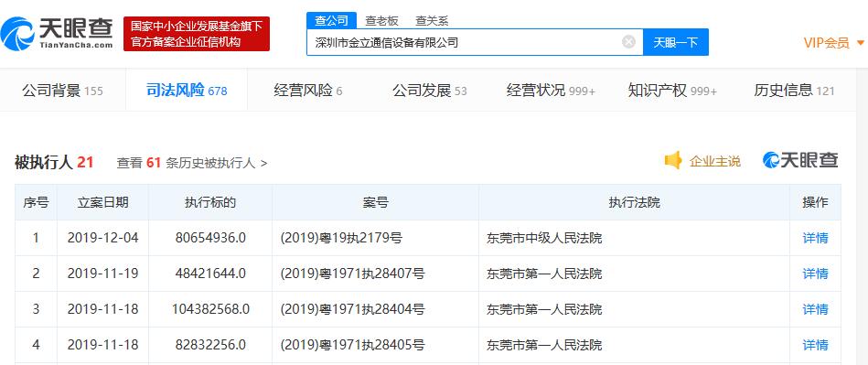The image size is (868, 365).
Task: Open the 企业主说 link
Action: pos(714,161)
